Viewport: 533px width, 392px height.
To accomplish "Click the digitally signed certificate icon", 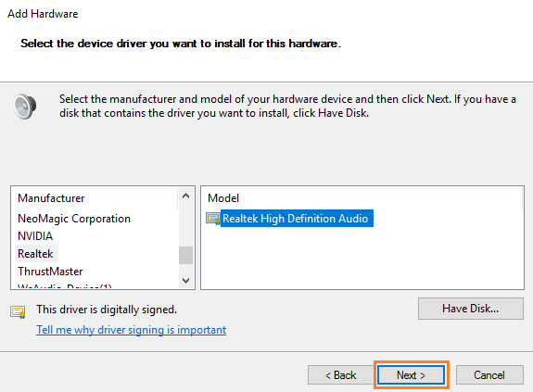I will 18,311.
